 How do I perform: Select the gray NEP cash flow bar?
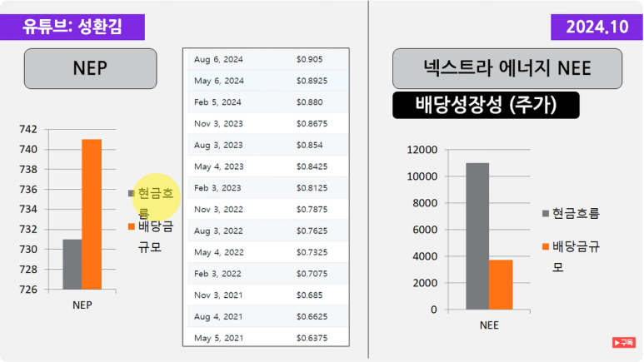(x=72, y=265)
